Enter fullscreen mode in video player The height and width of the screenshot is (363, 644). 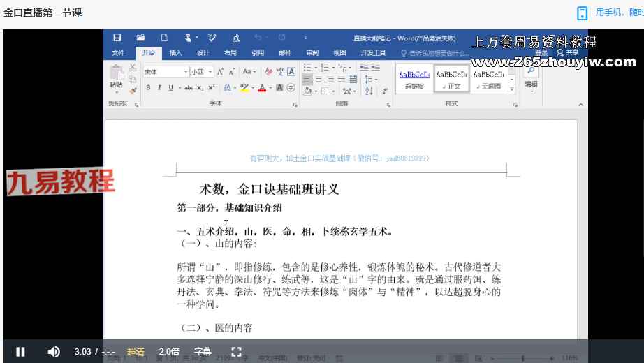pos(236,352)
